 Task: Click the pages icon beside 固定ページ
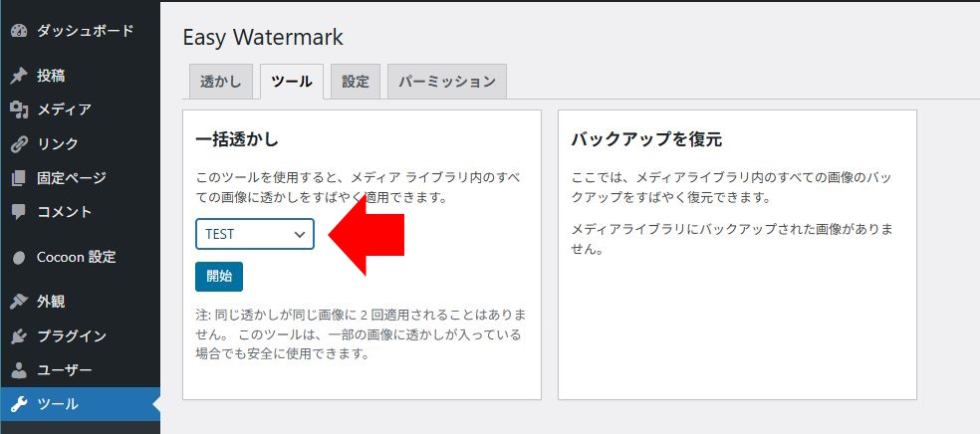(x=18, y=178)
